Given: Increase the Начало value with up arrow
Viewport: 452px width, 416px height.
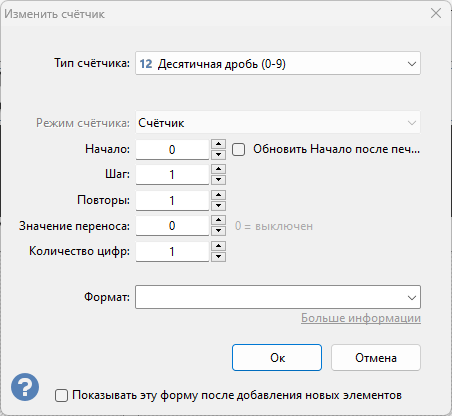Looking at the screenshot, I should pyautogui.click(x=218, y=144).
